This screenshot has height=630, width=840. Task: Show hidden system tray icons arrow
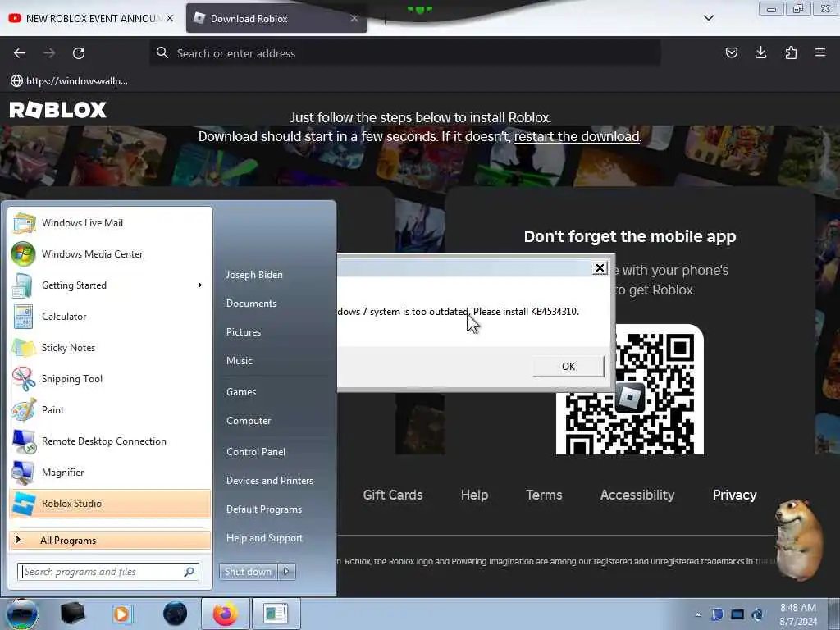(x=697, y=614)
